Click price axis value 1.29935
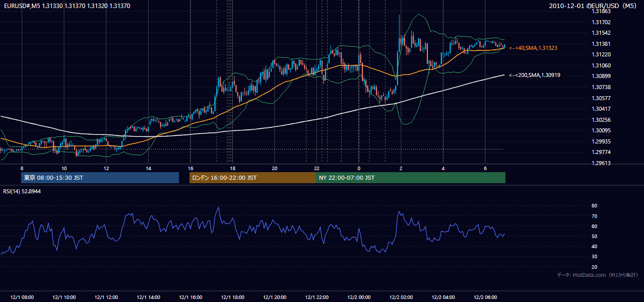 coord(601,141)
